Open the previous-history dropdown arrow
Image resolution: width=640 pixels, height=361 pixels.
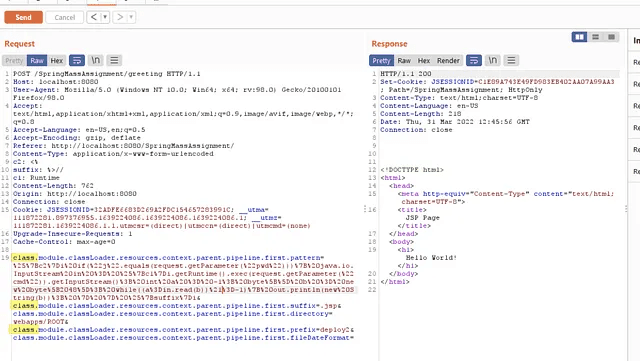click(x=105, y=17)
